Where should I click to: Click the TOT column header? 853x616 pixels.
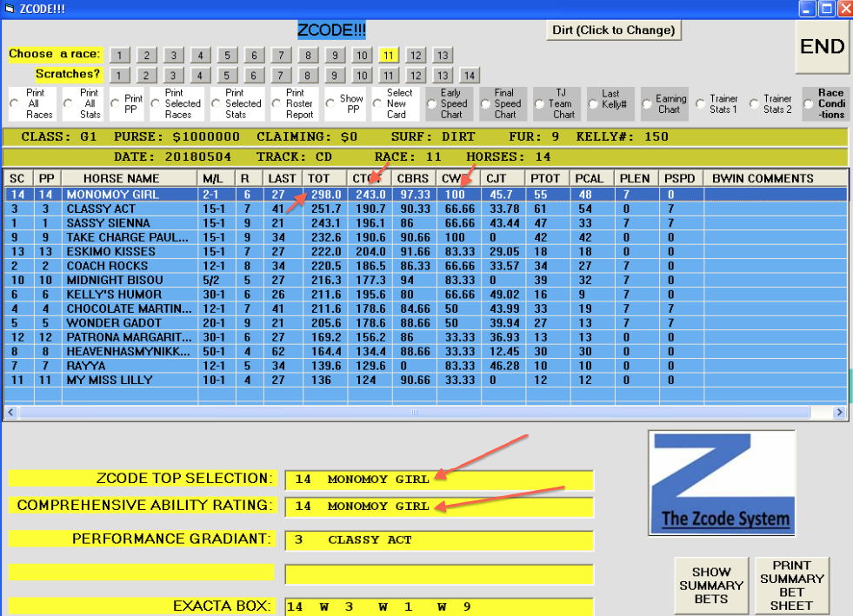(x=325, y=178)
